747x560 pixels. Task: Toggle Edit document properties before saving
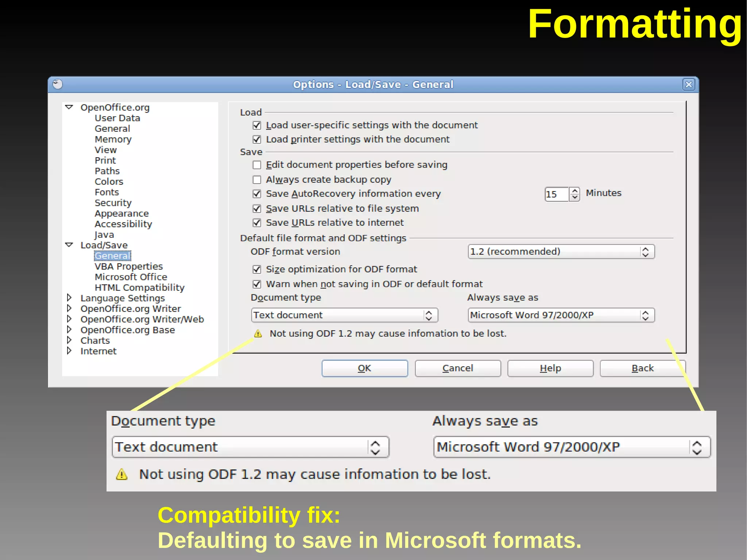257,165
